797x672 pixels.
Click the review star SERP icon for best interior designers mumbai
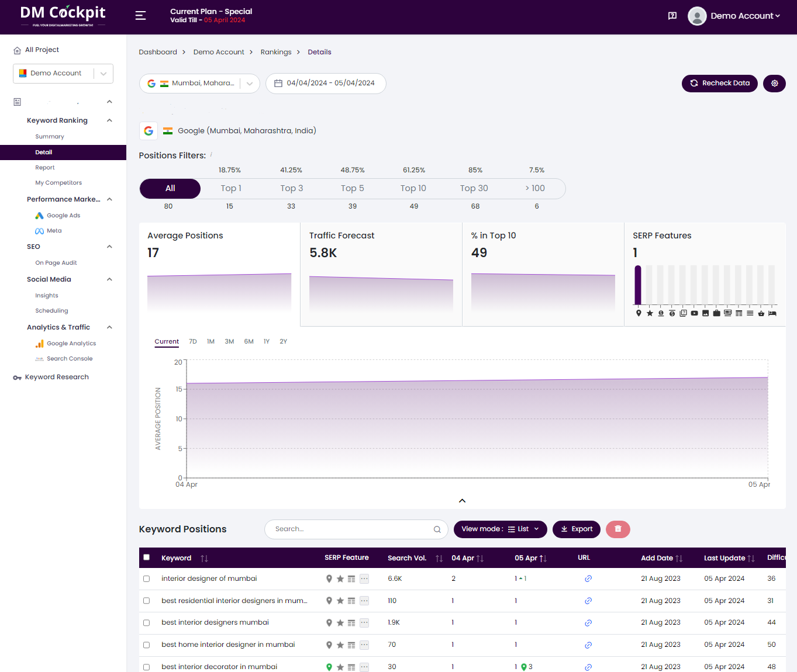pyautogui.click(x=340, y=622)
